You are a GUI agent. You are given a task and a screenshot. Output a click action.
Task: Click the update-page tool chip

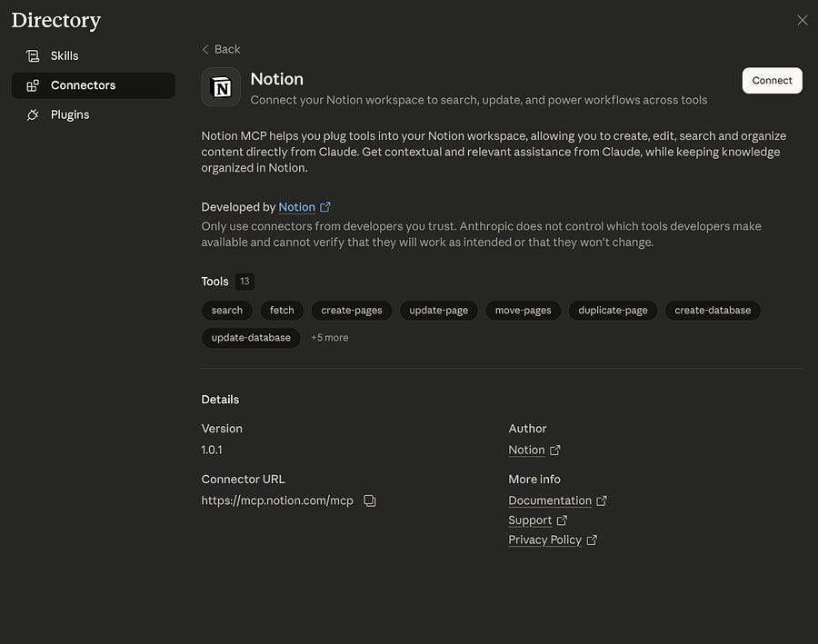tap(439, 311)
